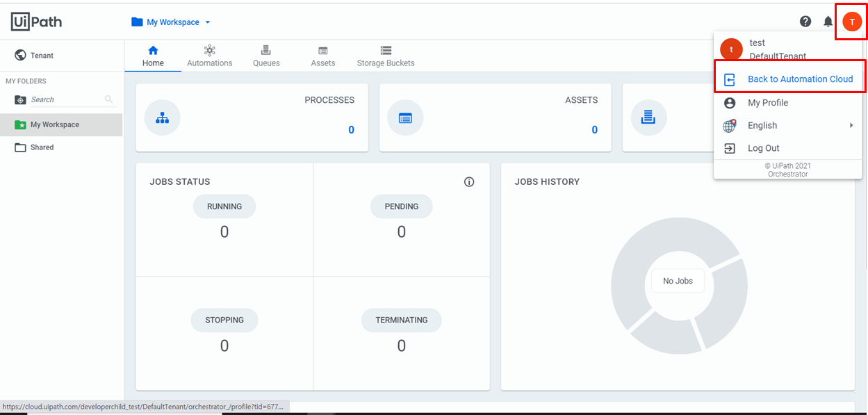Open the Queues tab

click(x=266, y=56)
